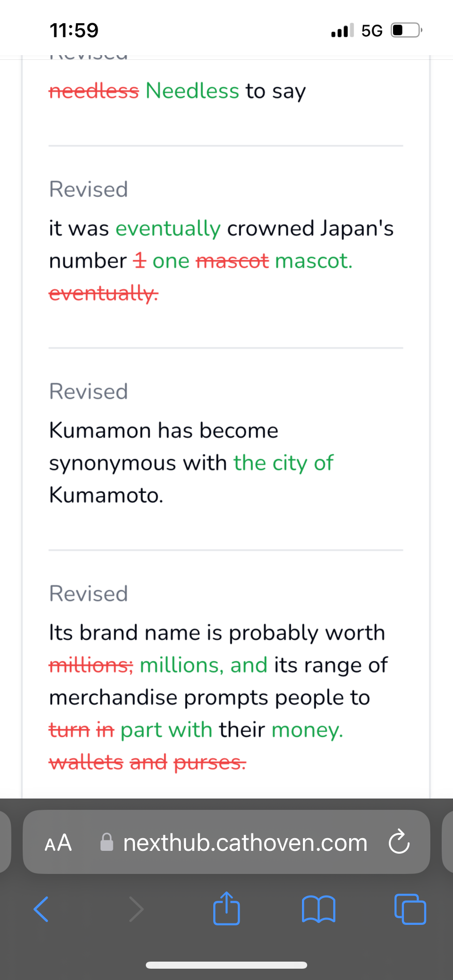Tap the battery indicator in status bar
453x980 pixels.
pos(406,31)
